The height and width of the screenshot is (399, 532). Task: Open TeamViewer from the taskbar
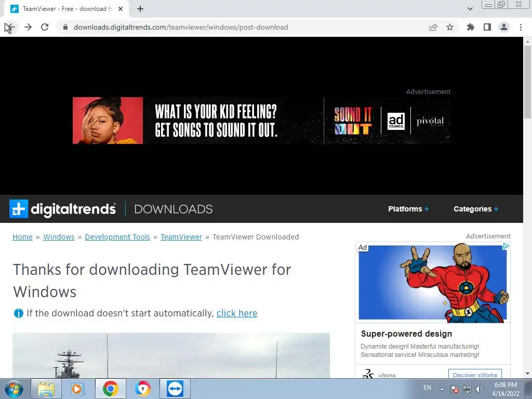tap(175, 389)
